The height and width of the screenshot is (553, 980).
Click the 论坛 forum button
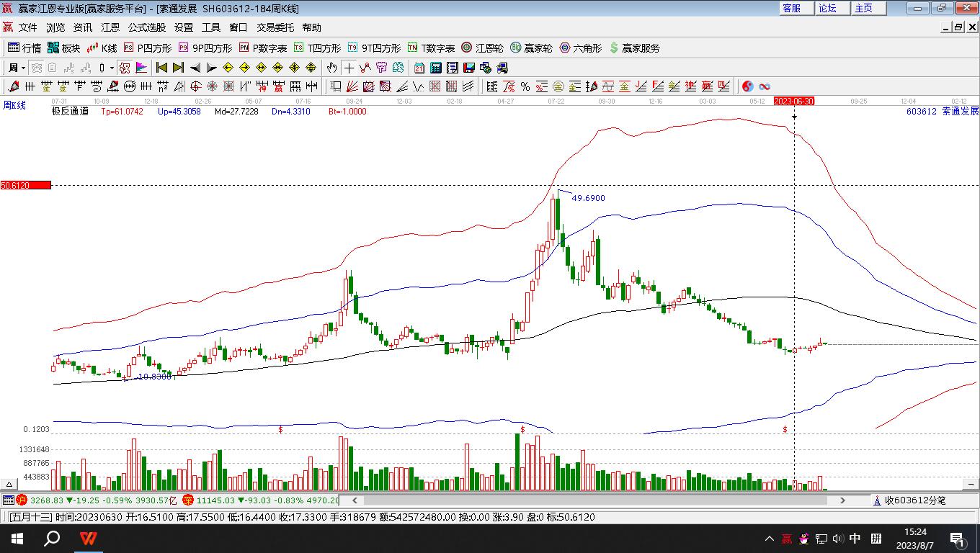(x=827, y=8)
